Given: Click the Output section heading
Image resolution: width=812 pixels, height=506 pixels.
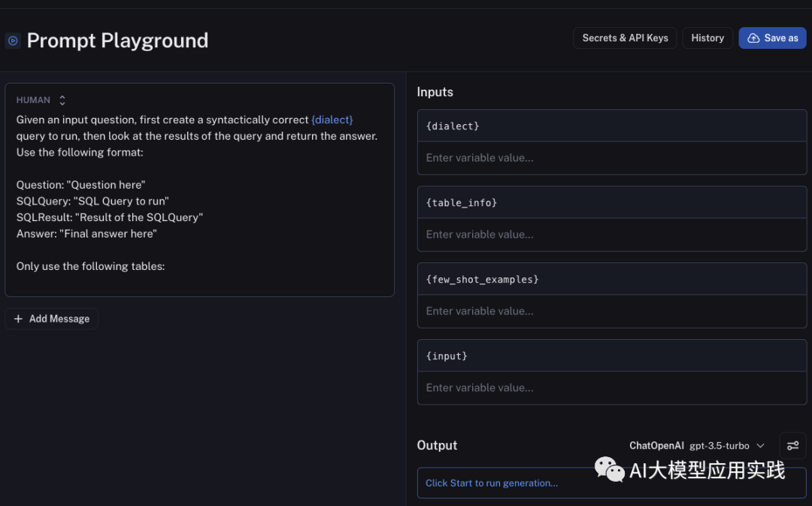Looking at the screenshot, I should point(437,445).
